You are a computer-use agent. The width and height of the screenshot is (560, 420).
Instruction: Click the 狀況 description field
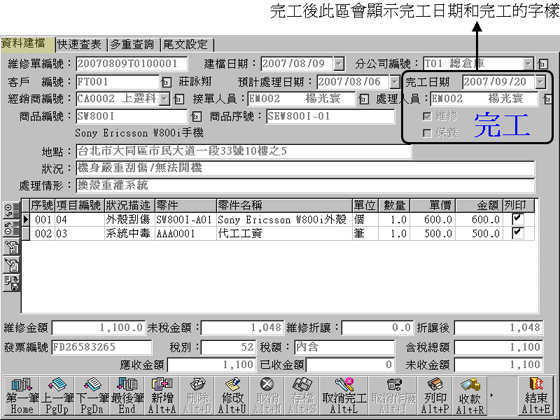click(305, 168)
